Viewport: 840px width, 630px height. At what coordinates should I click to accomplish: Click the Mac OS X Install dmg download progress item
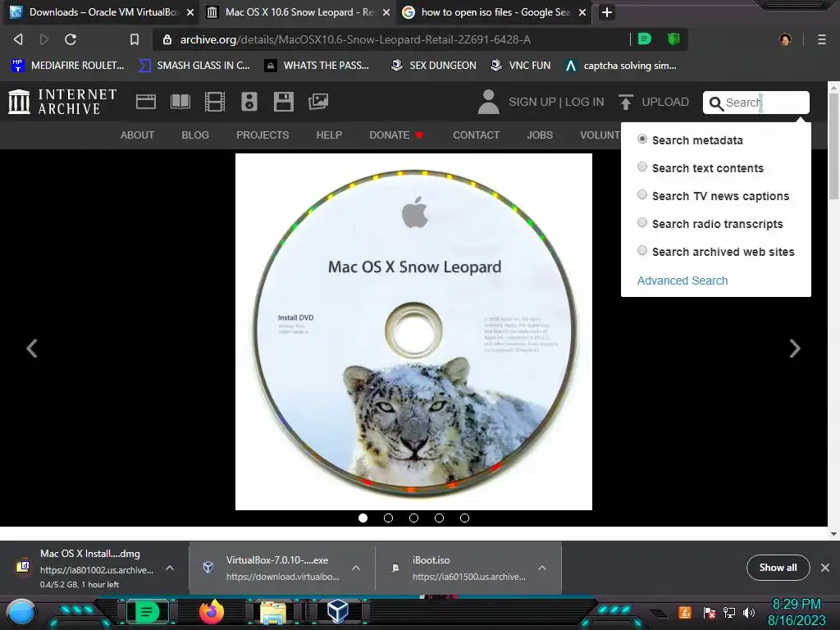95,568
